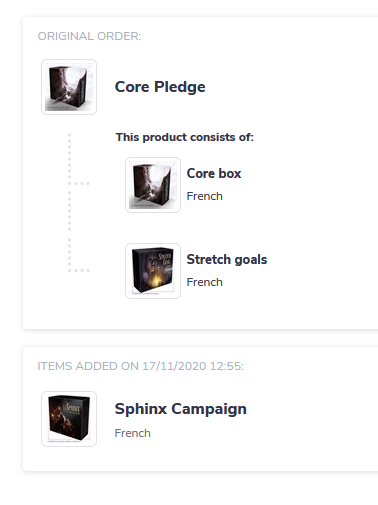Click the dotted branch leading to Stretch goals
This screenshot has height=505, width=378.
click(x=79, y=270)
